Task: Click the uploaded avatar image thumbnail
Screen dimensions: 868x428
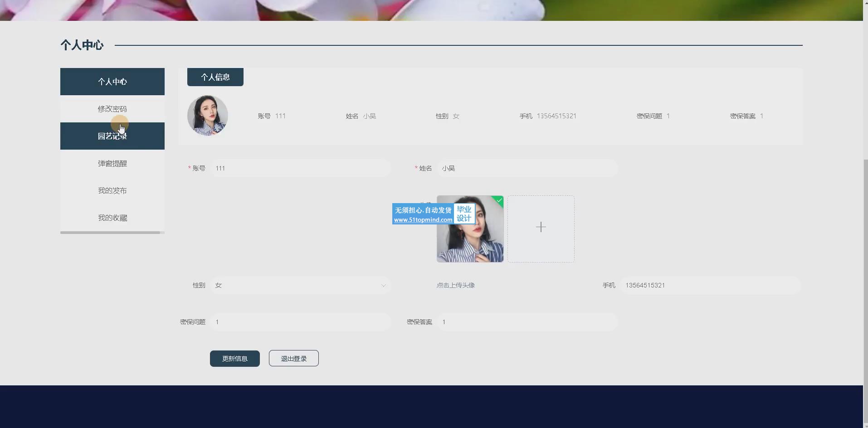Action: [x=470, y=229]
